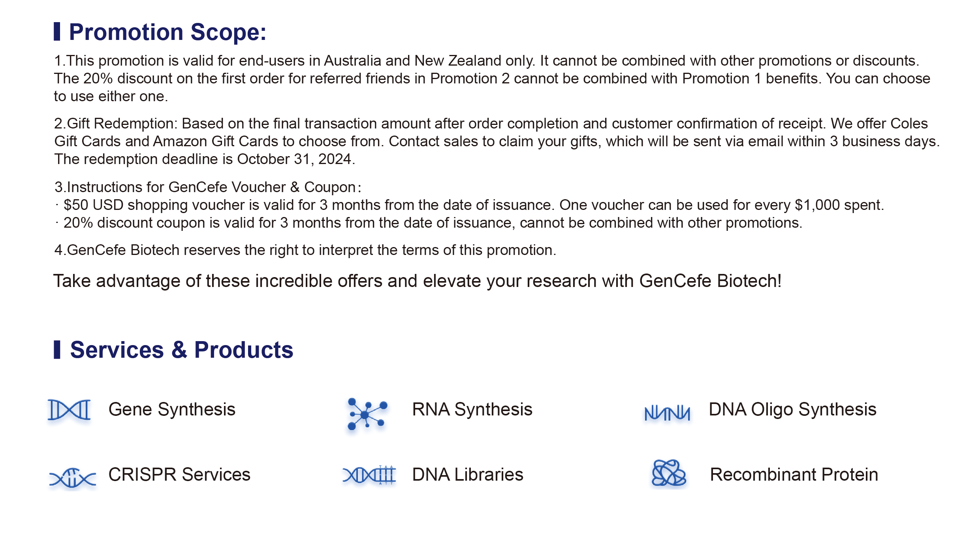Image resolution: width=980 pixels, height=536 pixels.
Task: Click the $50 USD shopping voucher bullet
Action: tap(469, 205)
